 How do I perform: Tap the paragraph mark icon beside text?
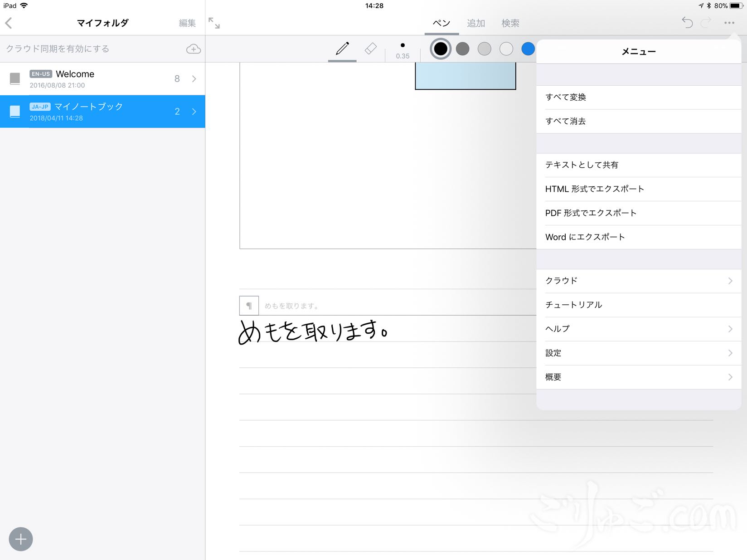pos(249,306)
